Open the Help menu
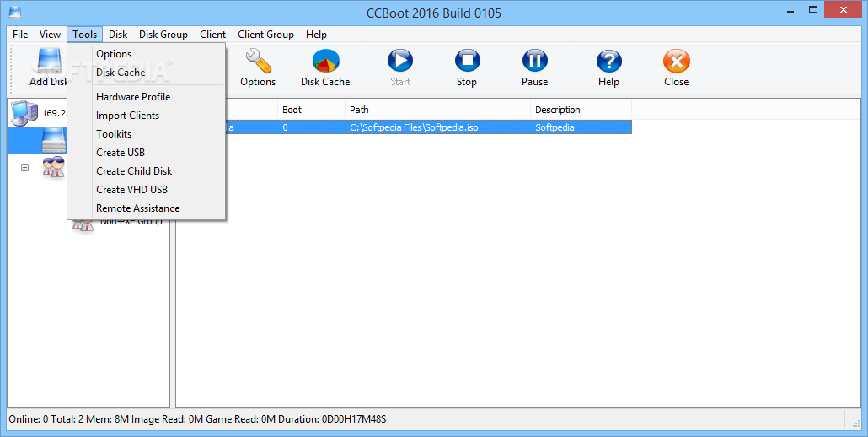868x437 pixels. click(x=316, y=35)
